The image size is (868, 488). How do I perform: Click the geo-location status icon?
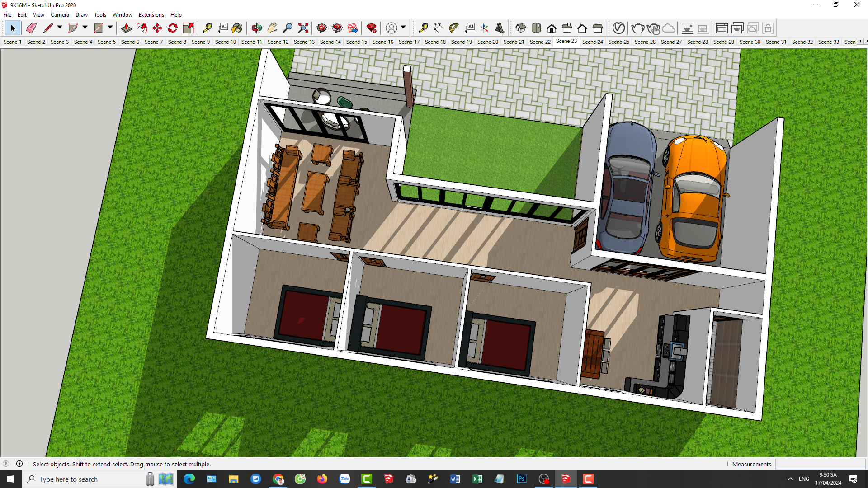coord(6,464)
